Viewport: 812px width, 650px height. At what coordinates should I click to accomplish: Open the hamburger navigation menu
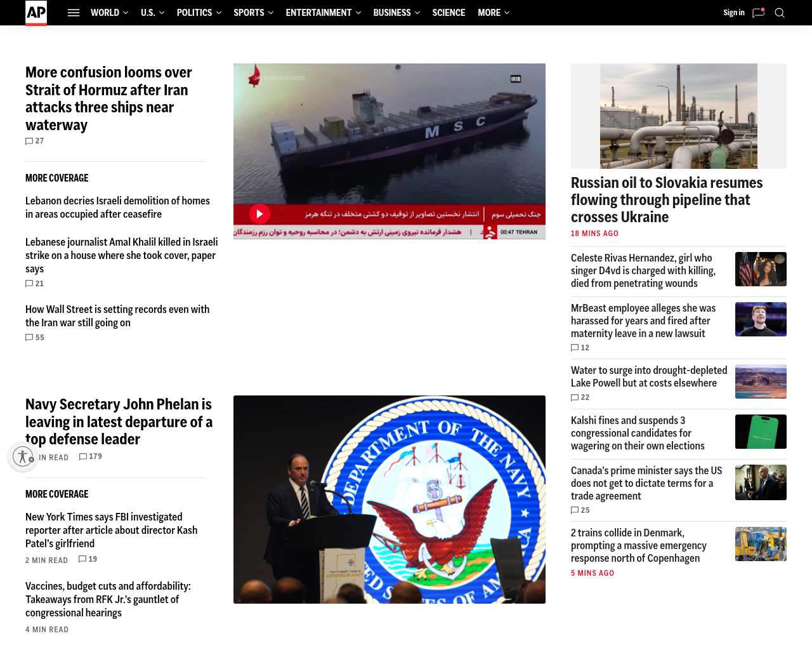point(74,13)
